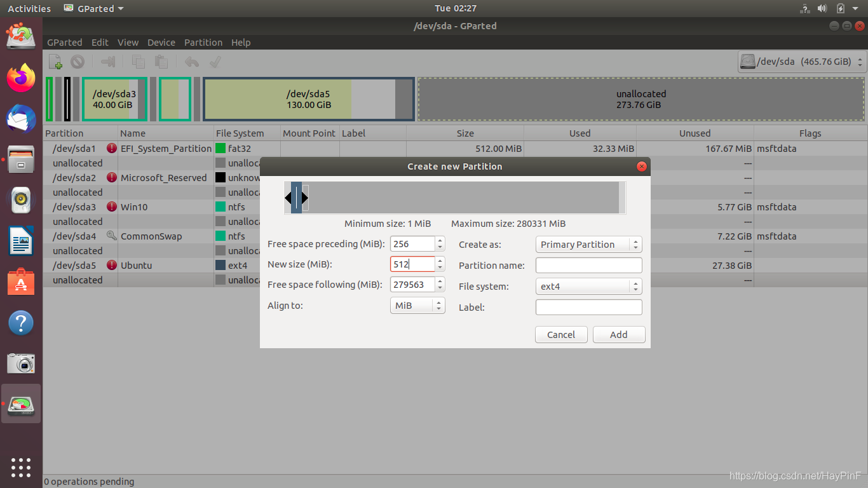868x488 pixels.
Task: Open the View menu
Action: (128, 43)
